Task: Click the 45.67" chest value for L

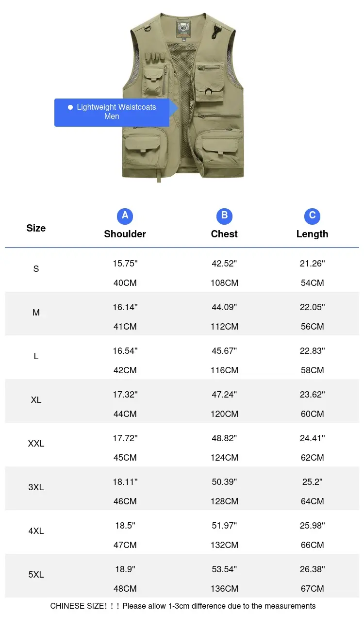Action: coord(224,351)
